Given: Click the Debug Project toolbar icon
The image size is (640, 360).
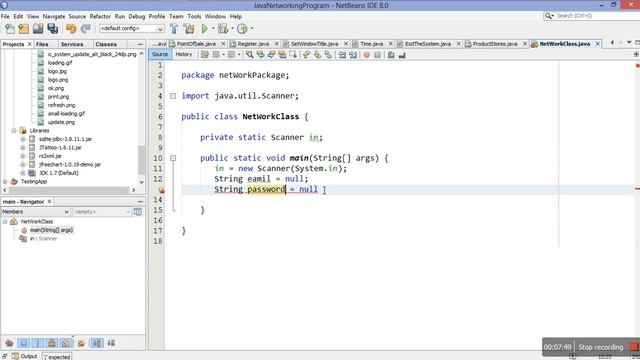Looking at the screenshot, I should 223,29.
